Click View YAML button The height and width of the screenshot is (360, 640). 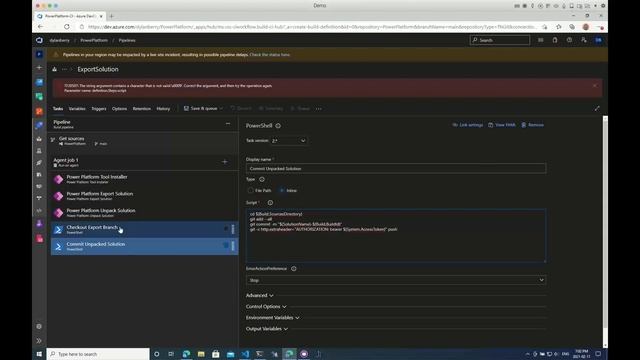[502, 125]
